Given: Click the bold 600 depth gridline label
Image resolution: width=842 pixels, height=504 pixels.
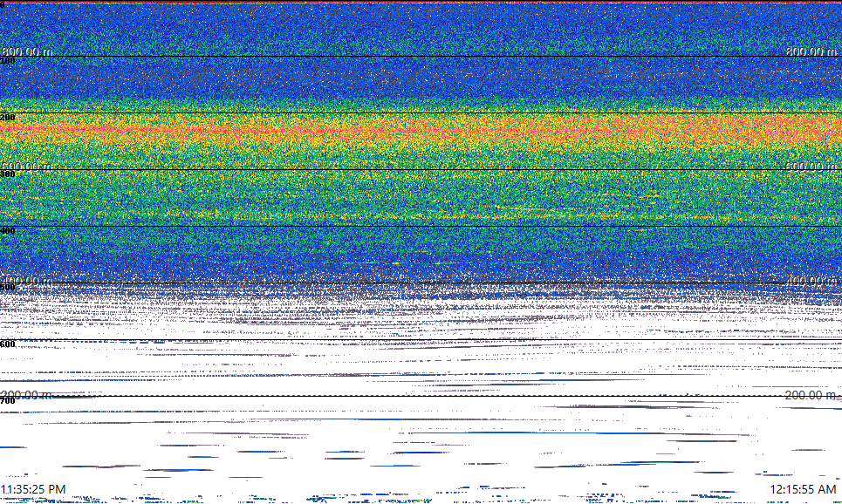Looking at the screenshot, I should pyautogui.click(x=8, y=344).
